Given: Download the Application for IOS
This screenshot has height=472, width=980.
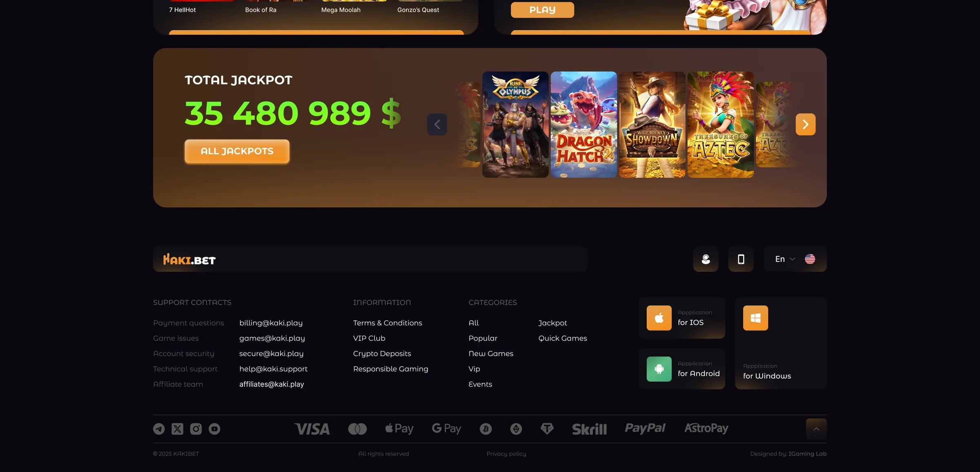Looking at the screenshot, I should [682, 318].
